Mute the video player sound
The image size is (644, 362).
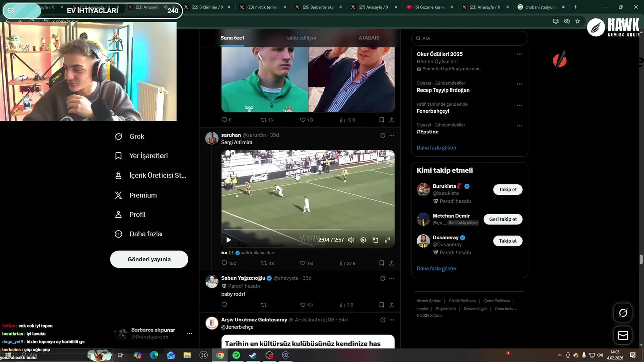coord(351,240)
